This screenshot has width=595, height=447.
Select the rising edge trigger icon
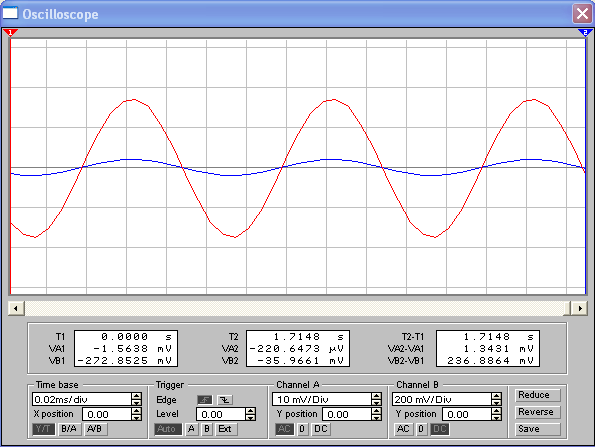point(205,400)
